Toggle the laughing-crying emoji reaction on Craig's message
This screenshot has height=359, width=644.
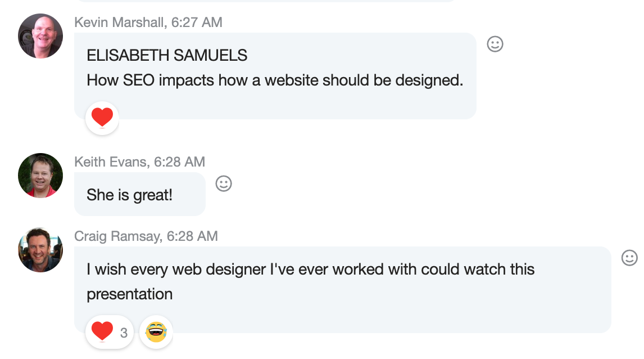156,332
